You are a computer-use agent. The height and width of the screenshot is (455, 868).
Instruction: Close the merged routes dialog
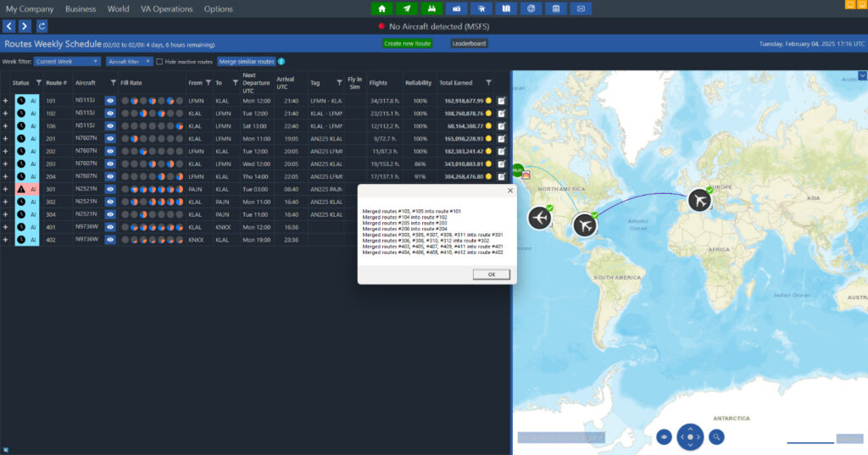coord(509,191)
